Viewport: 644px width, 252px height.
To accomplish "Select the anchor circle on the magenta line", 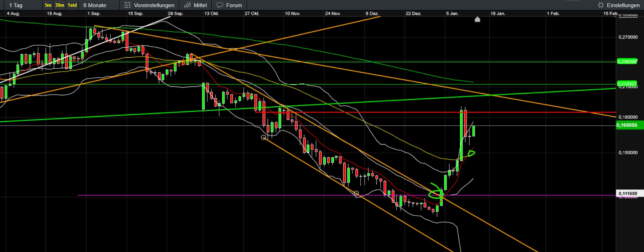I will (356, 193).
